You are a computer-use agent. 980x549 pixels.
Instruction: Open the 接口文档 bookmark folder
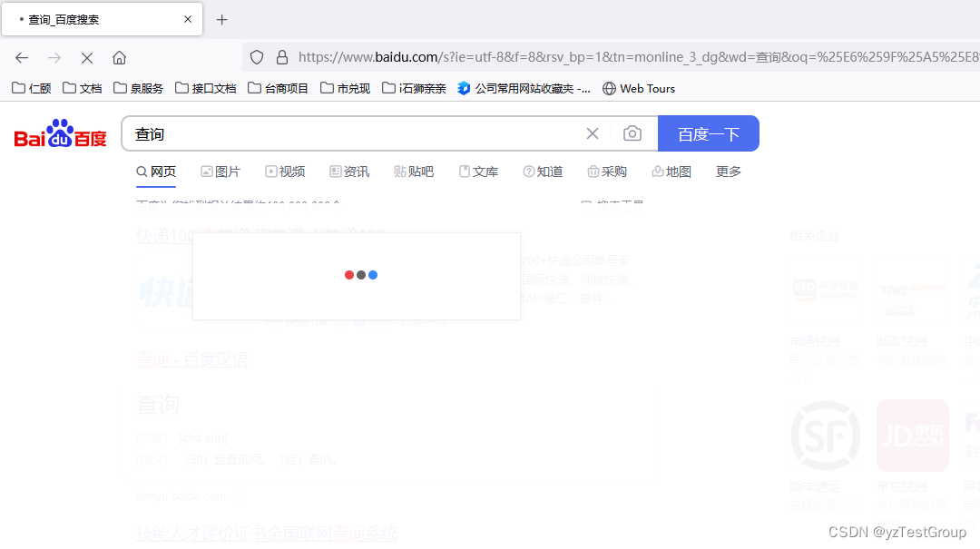(x=206, y=88)
